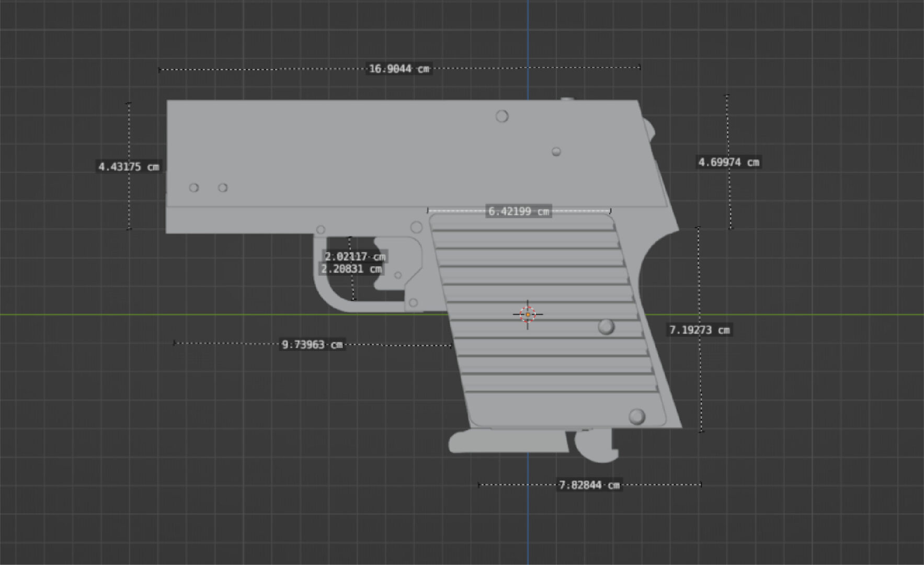
Task: Click right endpoint of the 9.73963 cm ruler
Action: [451, 345]
